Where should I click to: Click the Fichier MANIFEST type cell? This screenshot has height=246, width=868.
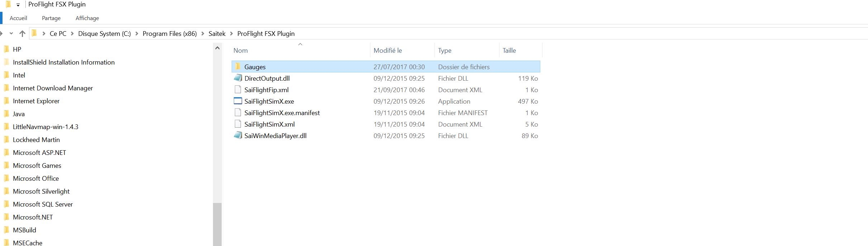click(x=463, y=113)
